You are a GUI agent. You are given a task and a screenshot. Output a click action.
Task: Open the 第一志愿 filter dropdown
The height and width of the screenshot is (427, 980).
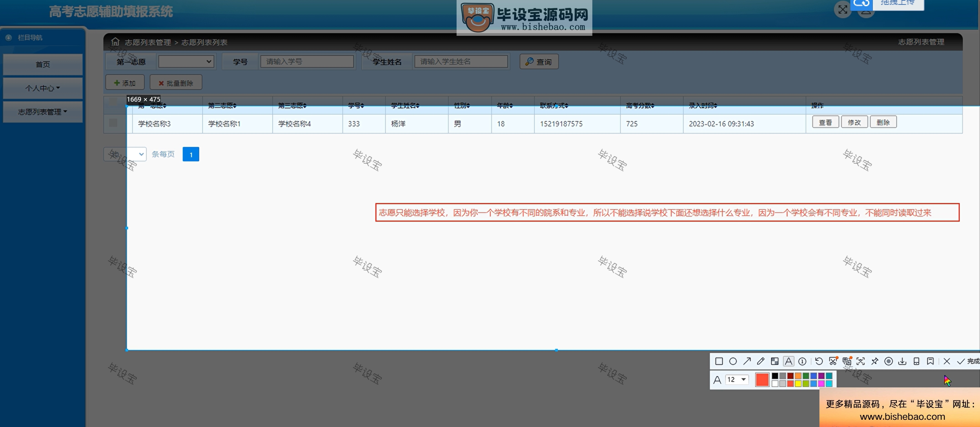(x=186, y=62)
